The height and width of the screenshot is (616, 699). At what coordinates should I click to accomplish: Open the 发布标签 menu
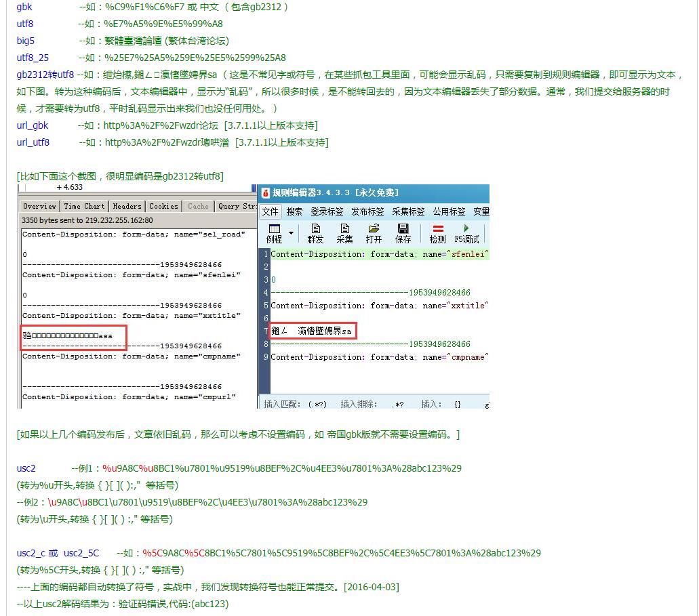click(x=366, y=211)
